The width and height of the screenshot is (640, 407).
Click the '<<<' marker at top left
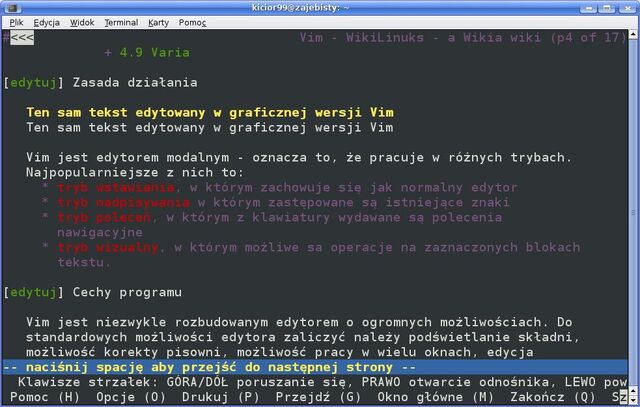coord(22,38)
